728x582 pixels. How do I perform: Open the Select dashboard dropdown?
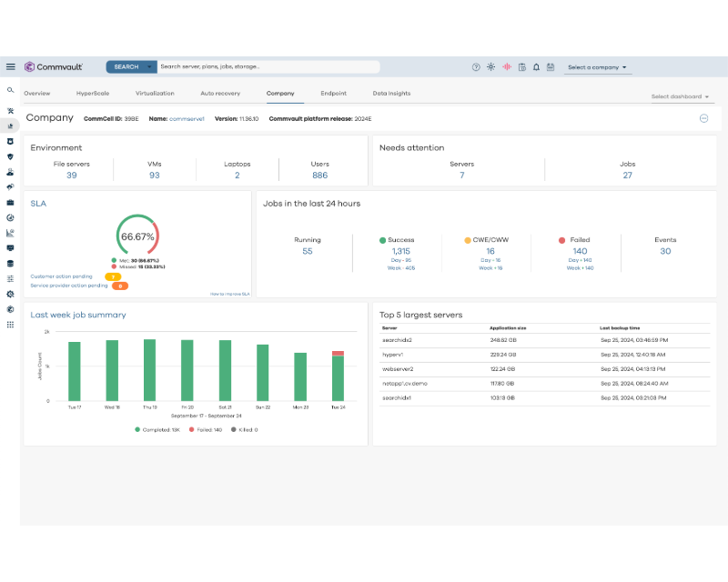(x=680, y=96)
